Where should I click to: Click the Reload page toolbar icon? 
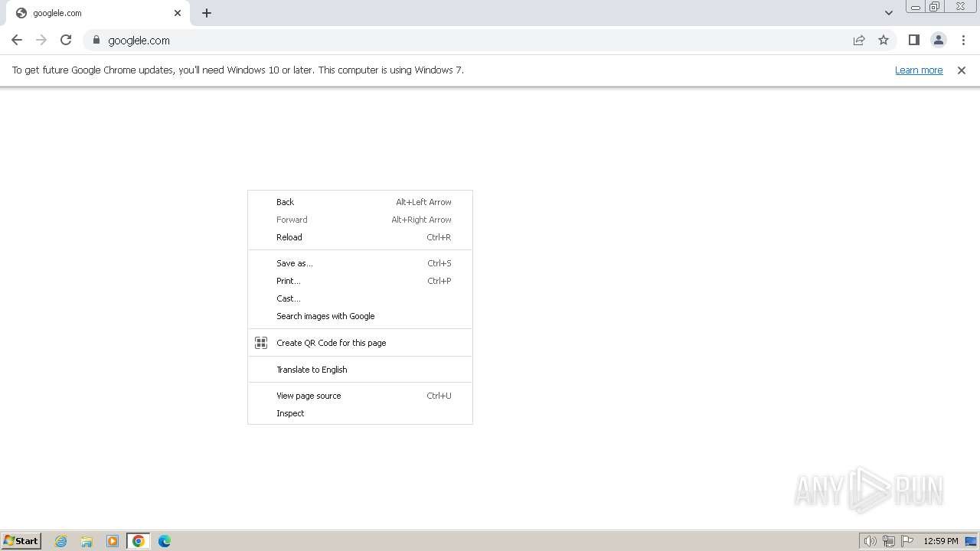(x=66, y=40)
